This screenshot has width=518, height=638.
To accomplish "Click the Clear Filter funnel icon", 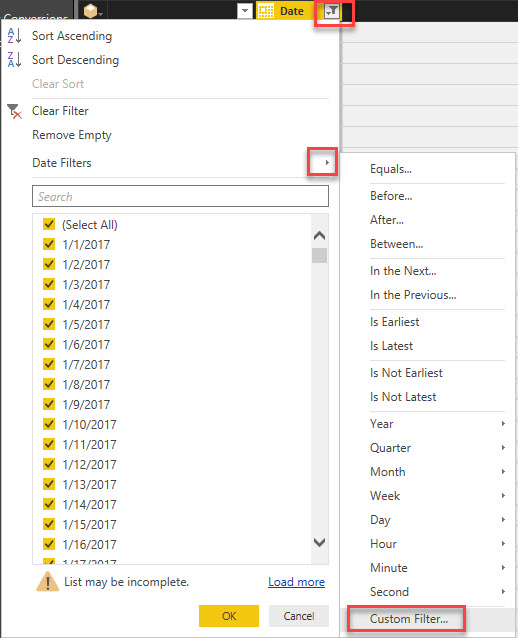I will (x=14, y=111).
